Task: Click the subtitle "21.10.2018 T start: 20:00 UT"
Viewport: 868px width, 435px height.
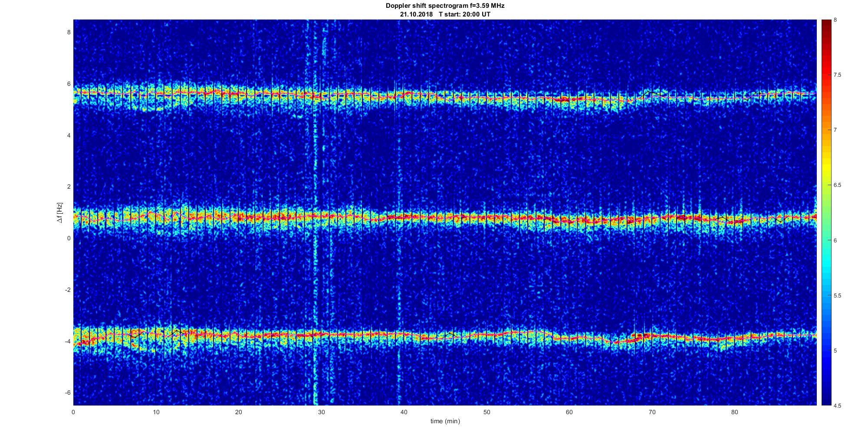Action: coord(445,14)
